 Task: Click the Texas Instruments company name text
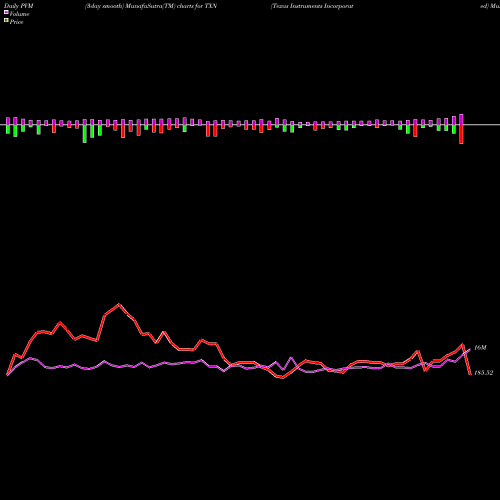312,6
